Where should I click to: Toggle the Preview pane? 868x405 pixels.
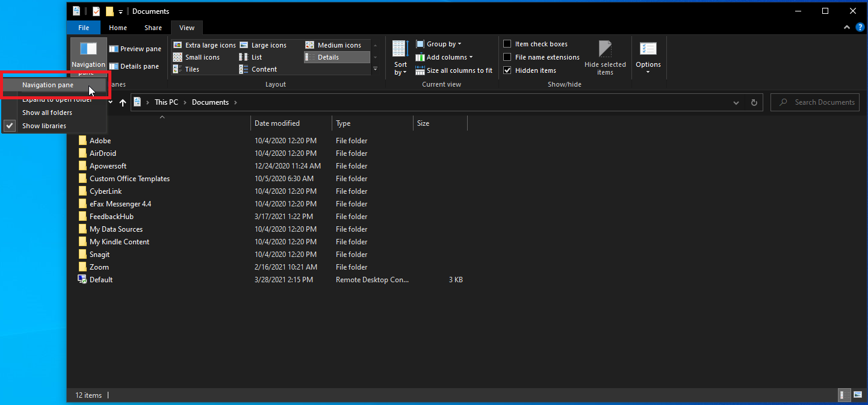[135, 49]
